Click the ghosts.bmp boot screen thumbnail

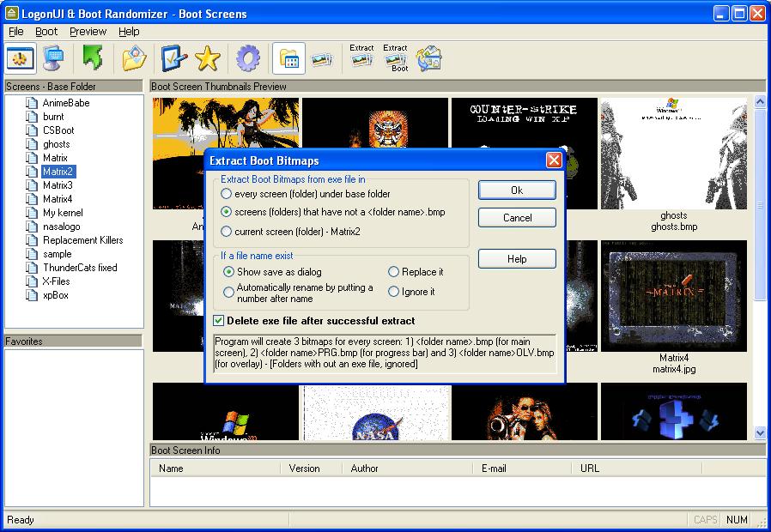[x=674, y=154]
